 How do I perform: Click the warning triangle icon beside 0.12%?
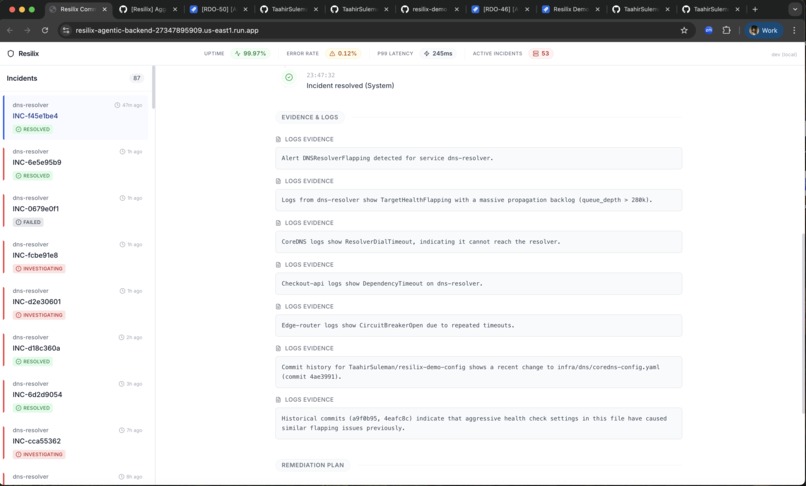332,53
